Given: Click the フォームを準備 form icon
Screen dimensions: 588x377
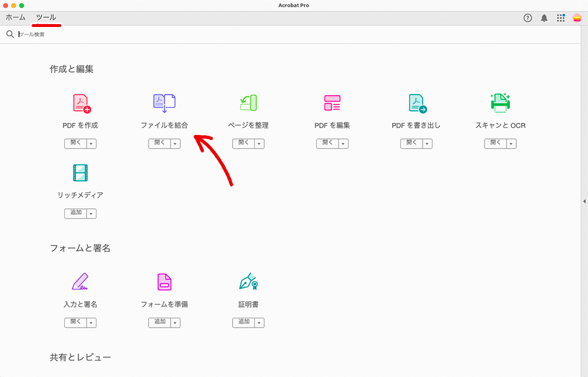Looking at the screenshot, I should coord(164,282).
